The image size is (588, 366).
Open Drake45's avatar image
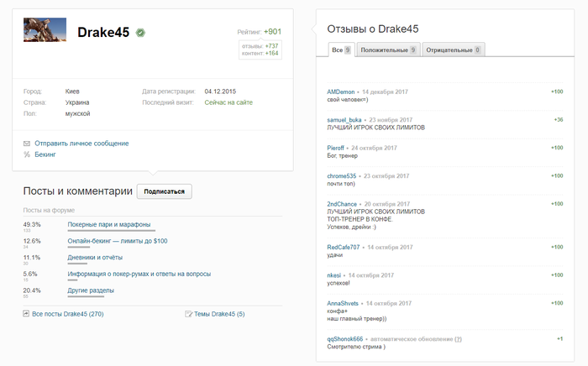pos(45,29)
